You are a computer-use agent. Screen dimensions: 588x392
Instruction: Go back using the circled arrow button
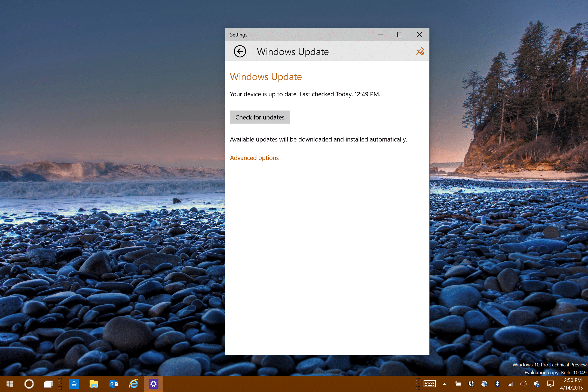tap(240, 51)
